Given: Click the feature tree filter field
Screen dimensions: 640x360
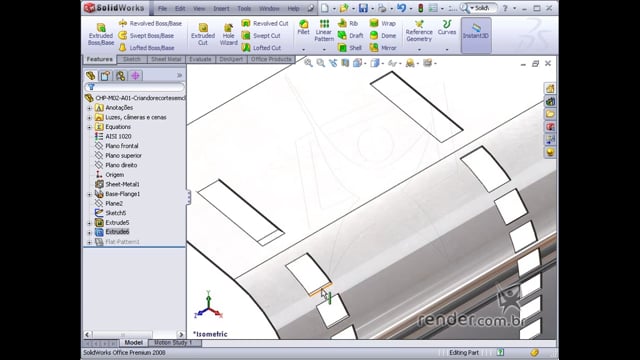Looking at the screenshot, I should [135, 87].
